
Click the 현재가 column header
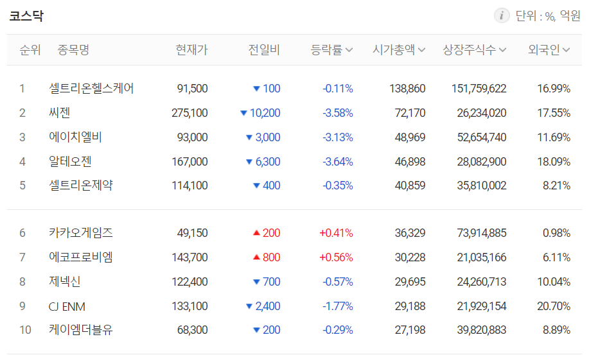pyautogui.click(x=191, y=49)
